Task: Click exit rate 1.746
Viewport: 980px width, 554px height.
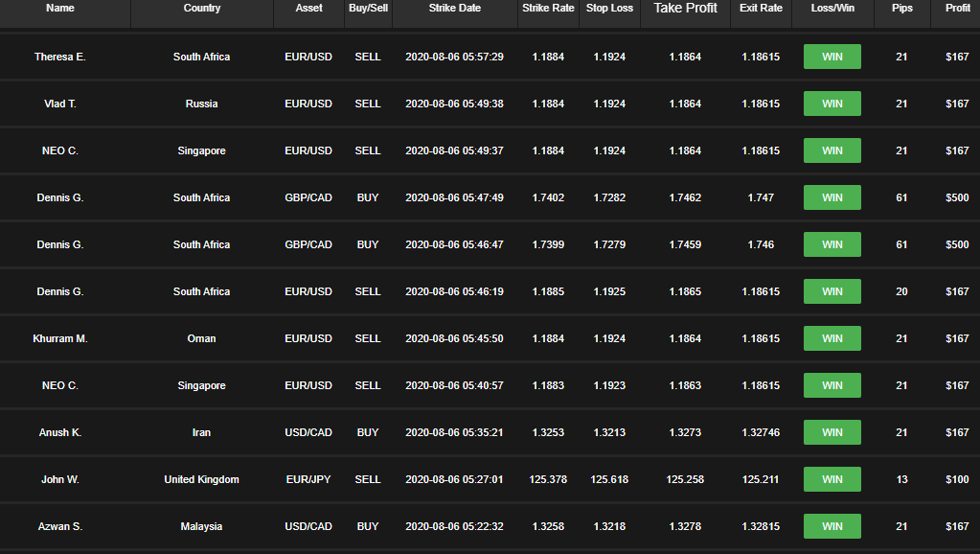Action: [x=761, y=244]
